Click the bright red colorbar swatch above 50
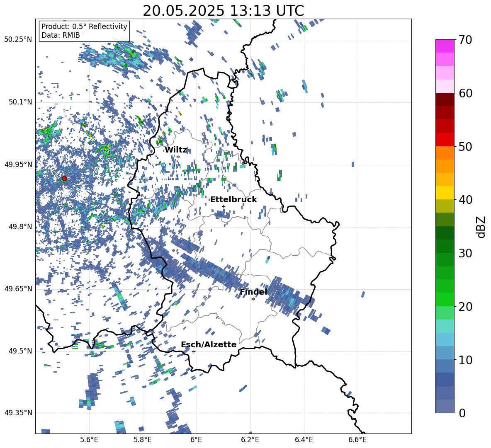Screen dimensions: 491x448 pos(445,139)
